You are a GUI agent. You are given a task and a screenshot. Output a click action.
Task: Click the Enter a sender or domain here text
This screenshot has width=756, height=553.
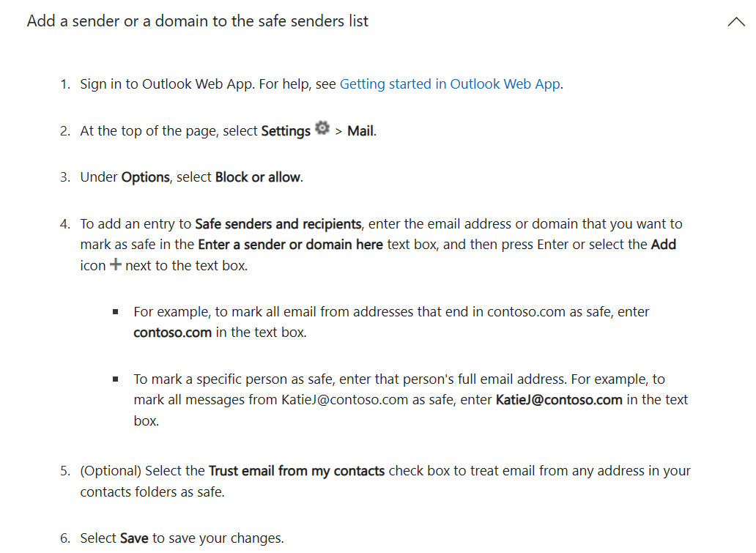pyautogui.click(x=290, y=245)
